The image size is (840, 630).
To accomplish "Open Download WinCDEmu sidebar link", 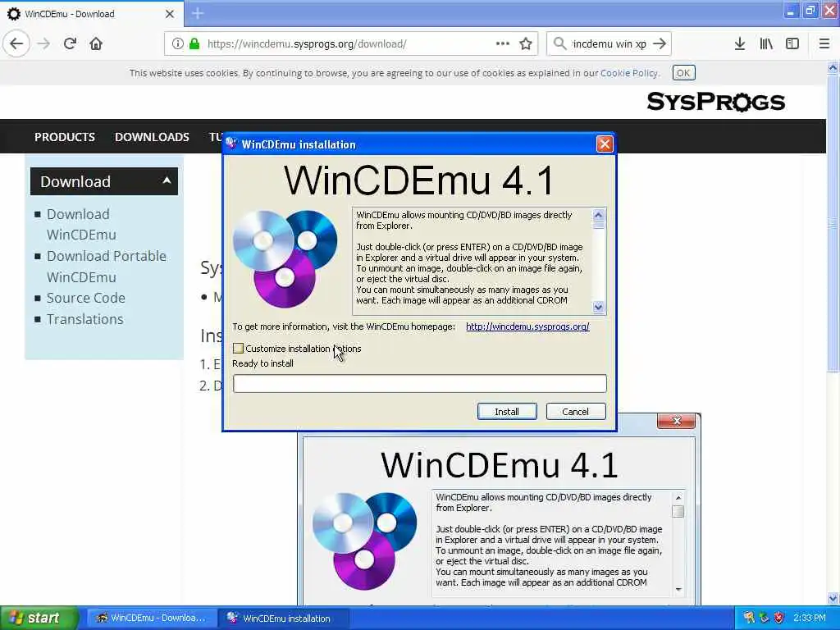I will (81, 225).
